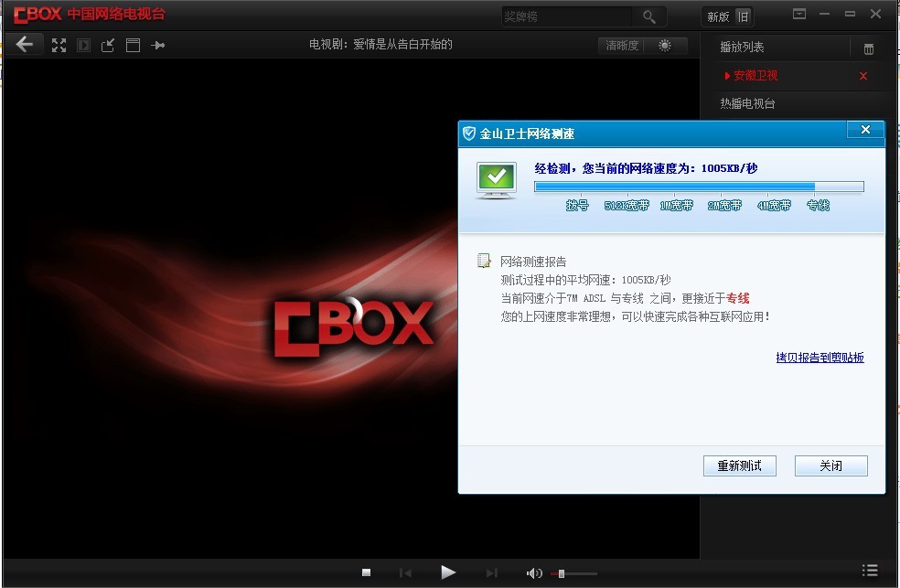
Task: Open the 清晰度 quality selector
Action: coord(622,46)
